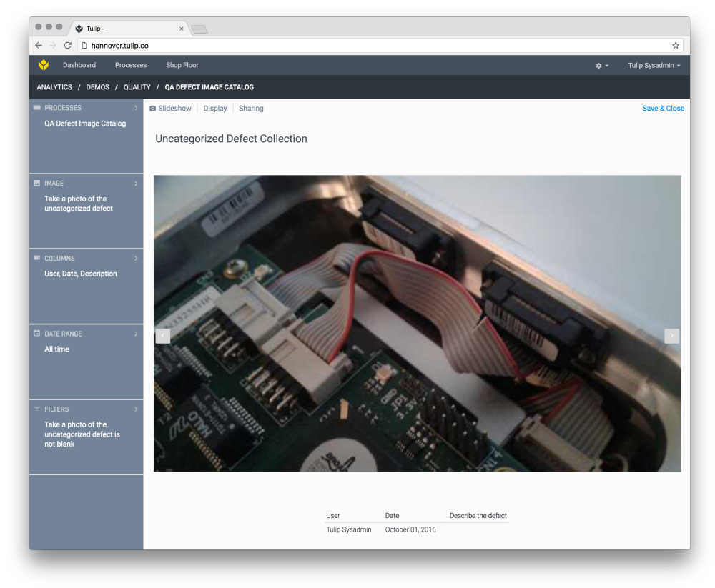Click the Tulip logo icon
The image size is (715, 588).
[44, 65]
